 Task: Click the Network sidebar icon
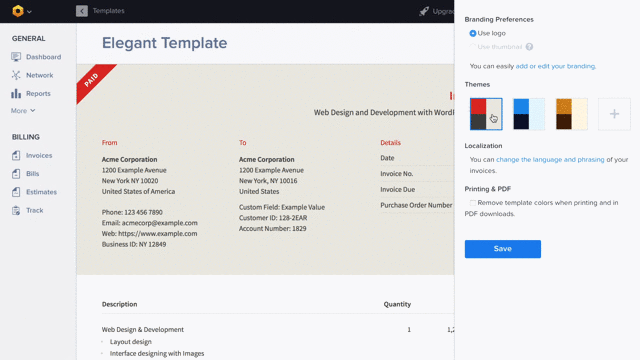coord(16,75)
